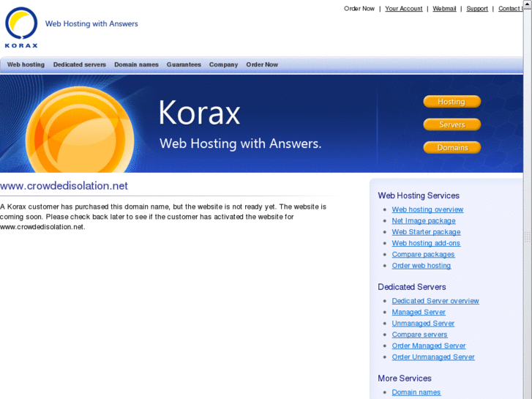This screenshot has height=399, width=532.
Task: Open the Company menu item
Action: tap(223, 64)
